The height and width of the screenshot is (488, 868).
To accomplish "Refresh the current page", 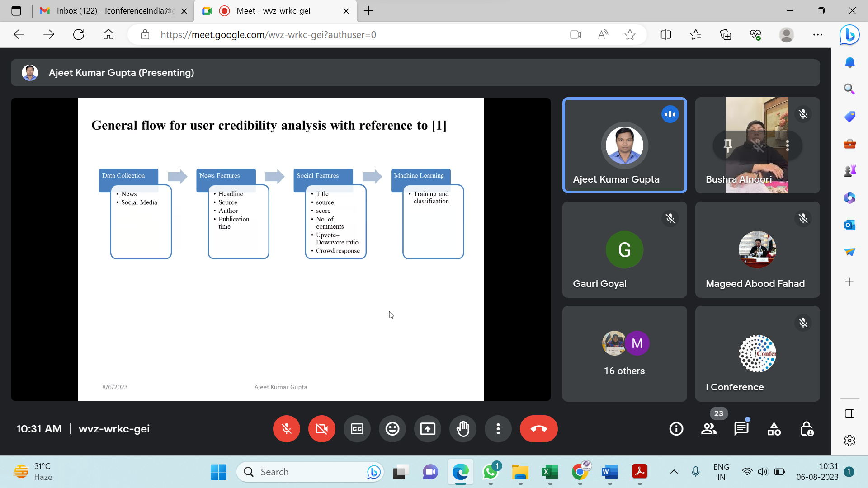I will pos(79,34).
